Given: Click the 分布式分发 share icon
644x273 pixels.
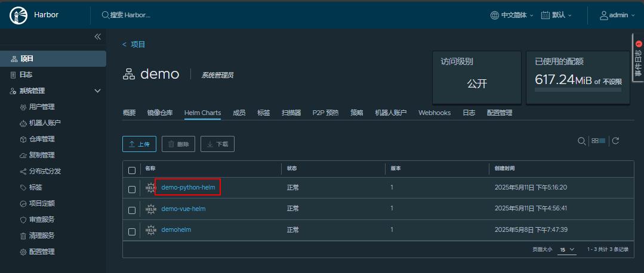Looking at the screenshot, I should coord(23,171).
